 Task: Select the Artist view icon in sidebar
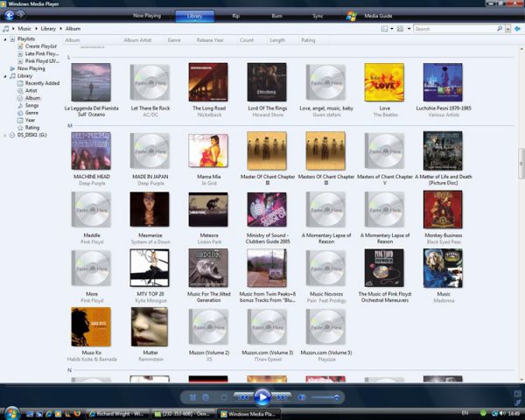(20, 90)
